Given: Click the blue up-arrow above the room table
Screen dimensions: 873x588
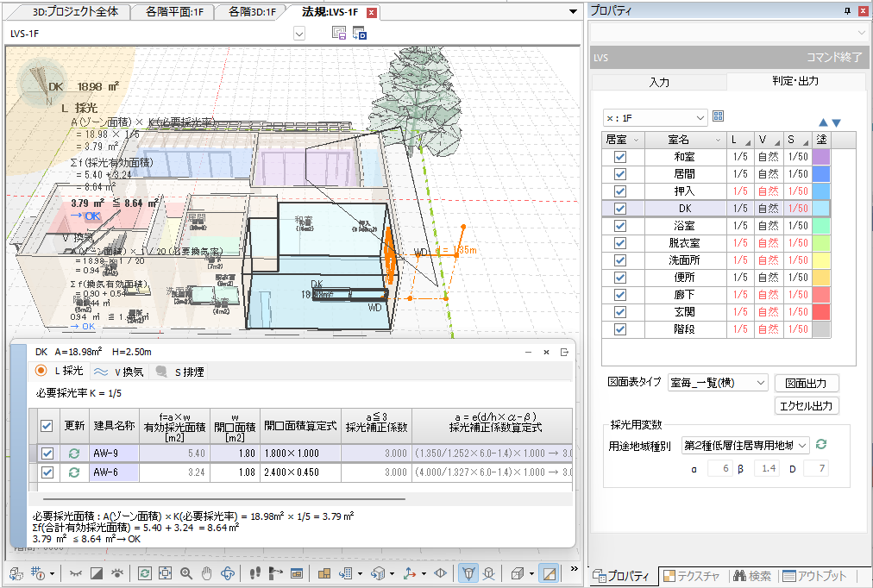Looking at the screenshot, I should tap(822, 122).
